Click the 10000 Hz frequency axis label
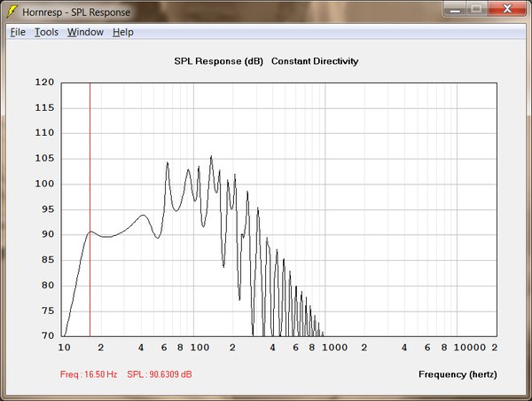 (x=472, y=349)
